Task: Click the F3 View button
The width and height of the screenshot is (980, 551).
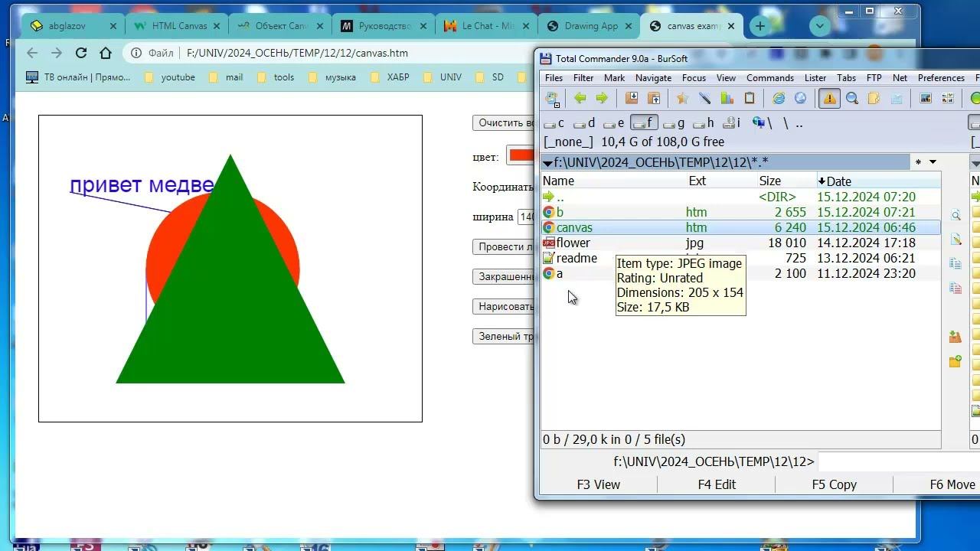Action: [x=598, y=484]
